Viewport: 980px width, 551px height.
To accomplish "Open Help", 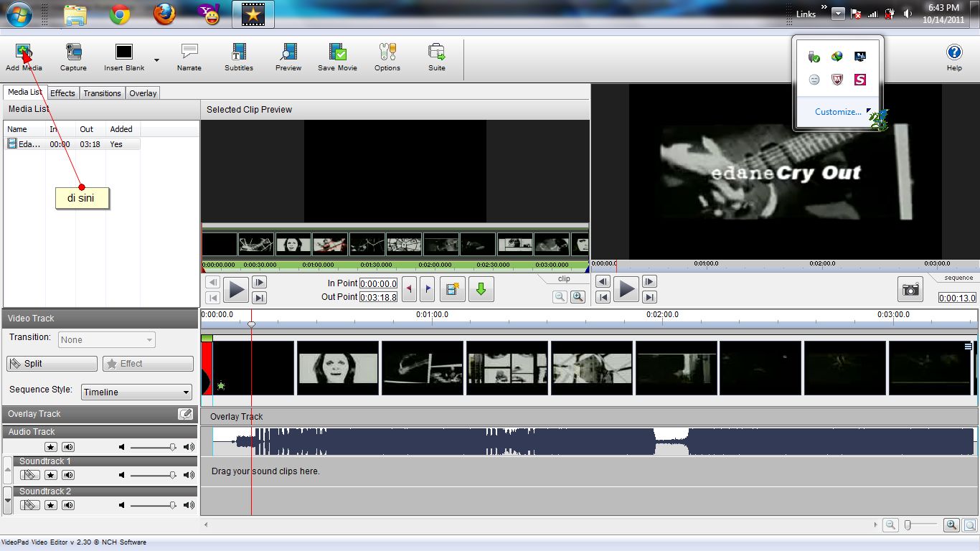I will pyautogui.click(x=954, y=57).
